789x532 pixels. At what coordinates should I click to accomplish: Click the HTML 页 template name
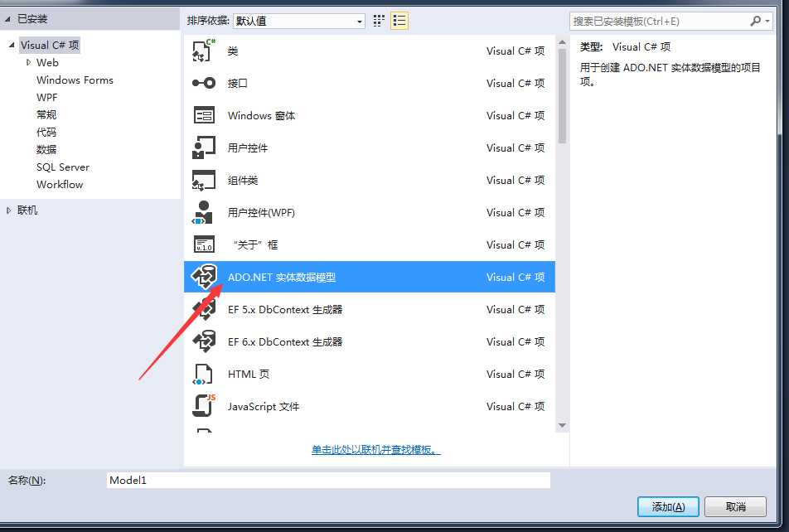click(x=249, y=374)
